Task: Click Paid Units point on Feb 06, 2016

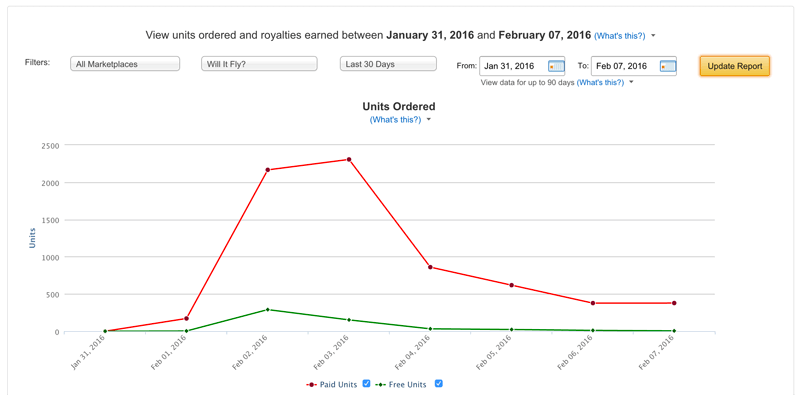Action: click(593, 303)
